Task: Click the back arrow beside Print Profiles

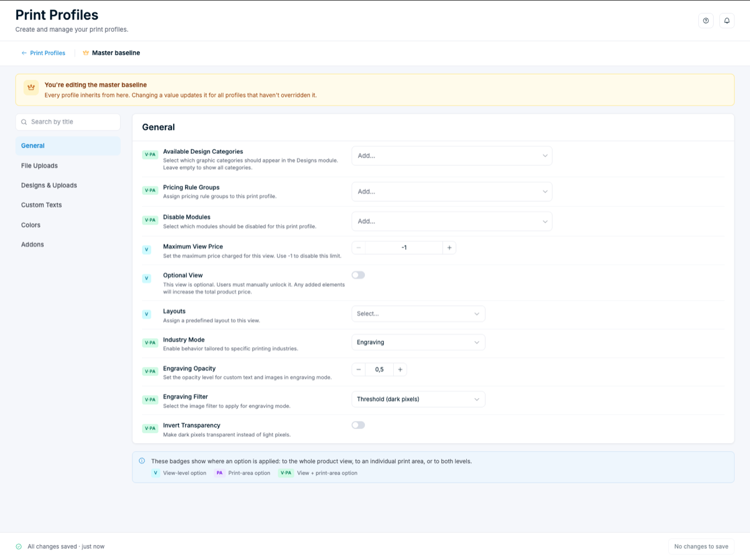Action: tap(24, 53)
